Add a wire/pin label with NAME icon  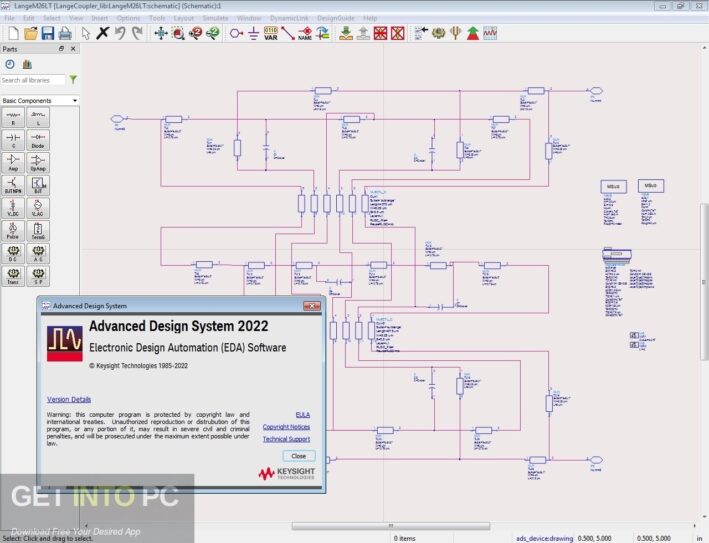(305, 33)
